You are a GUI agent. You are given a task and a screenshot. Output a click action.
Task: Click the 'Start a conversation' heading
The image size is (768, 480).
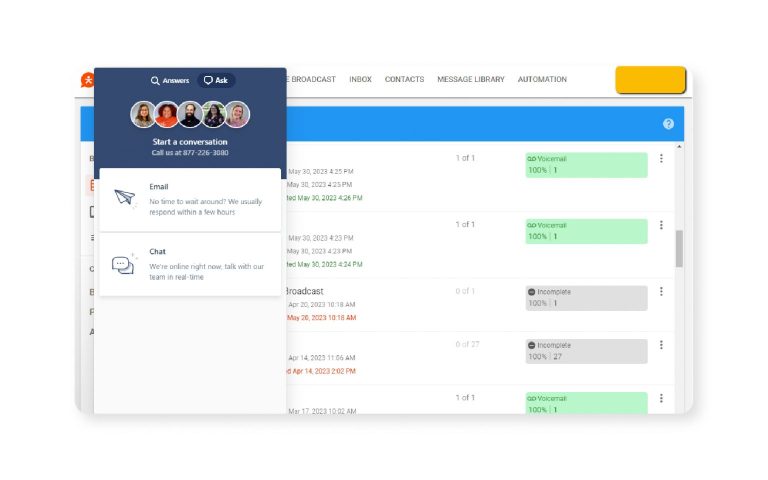[x=190, y=142]
